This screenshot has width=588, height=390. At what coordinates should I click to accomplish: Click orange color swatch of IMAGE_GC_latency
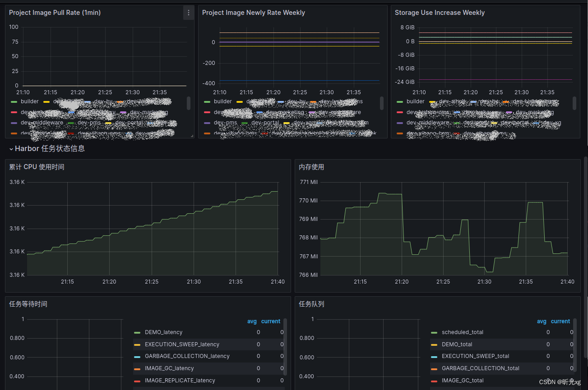(137, 369)
